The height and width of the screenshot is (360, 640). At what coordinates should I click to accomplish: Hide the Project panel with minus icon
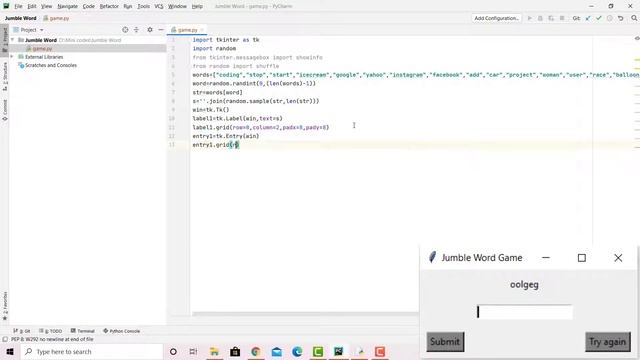161,30
